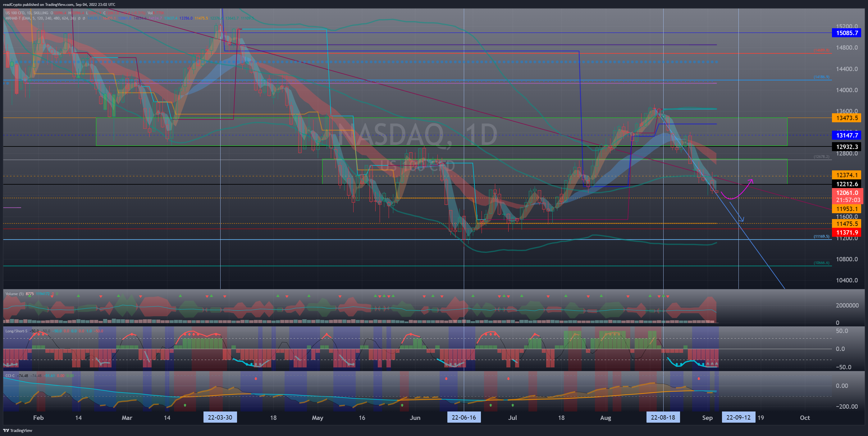
Task: Click the US 100 CFD, 1D, SKILLING legend title
Action: [x=27, y=13]
